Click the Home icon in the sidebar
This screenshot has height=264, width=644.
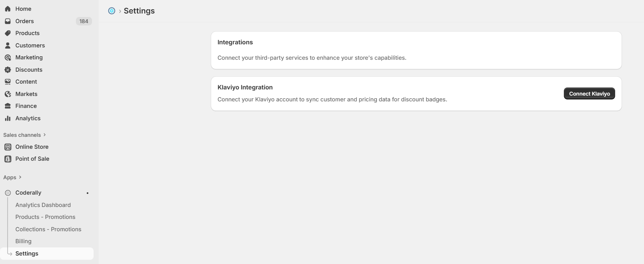(8, 8)
